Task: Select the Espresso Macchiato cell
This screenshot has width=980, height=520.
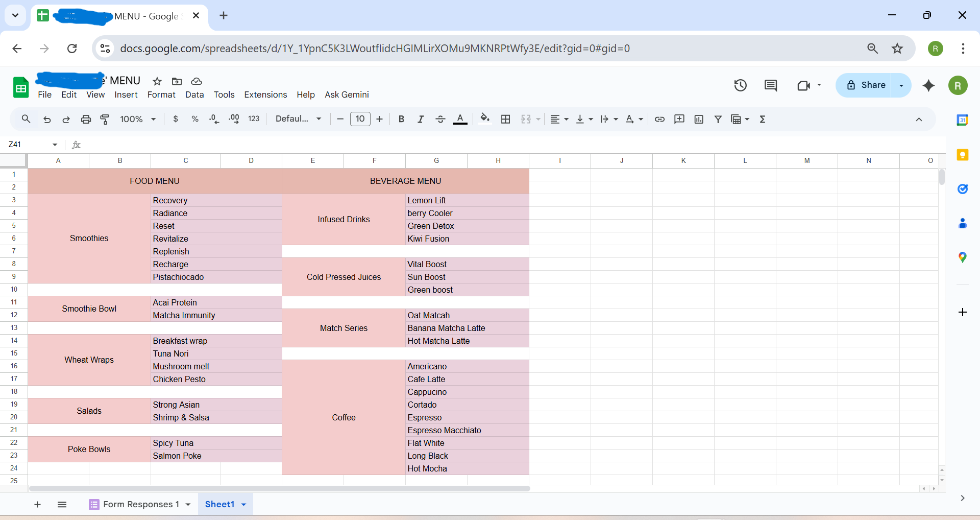Action: pos(467,431)
